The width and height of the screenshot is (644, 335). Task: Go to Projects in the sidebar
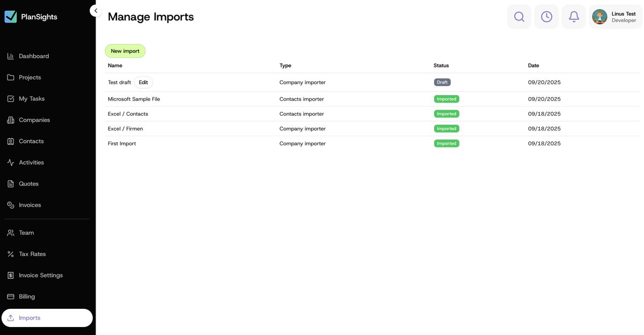pos(30,77)
